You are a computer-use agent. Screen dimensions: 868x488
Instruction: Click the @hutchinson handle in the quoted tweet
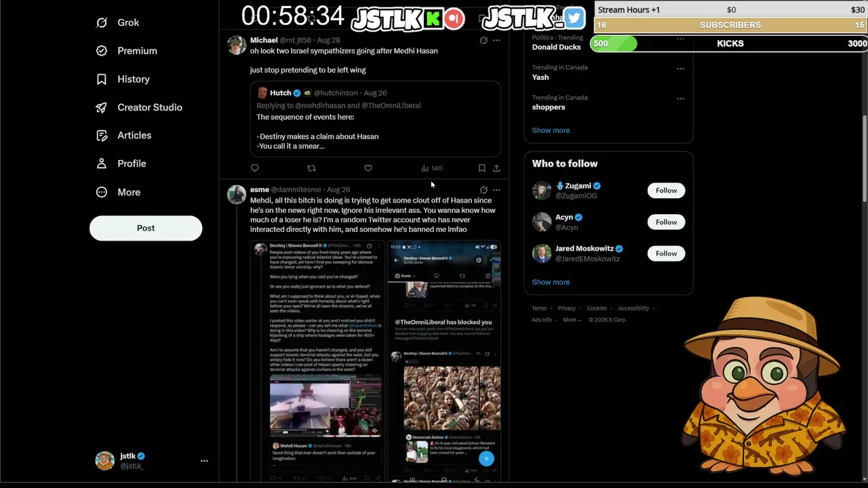tap(336, 93)
